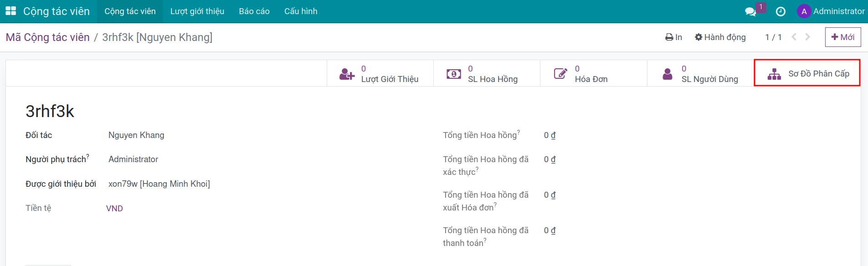The width and height of the screenshot is (868, 266).
Task: Click the printer icon next to In
Action: pyautogui.click(x=669, y=37)
